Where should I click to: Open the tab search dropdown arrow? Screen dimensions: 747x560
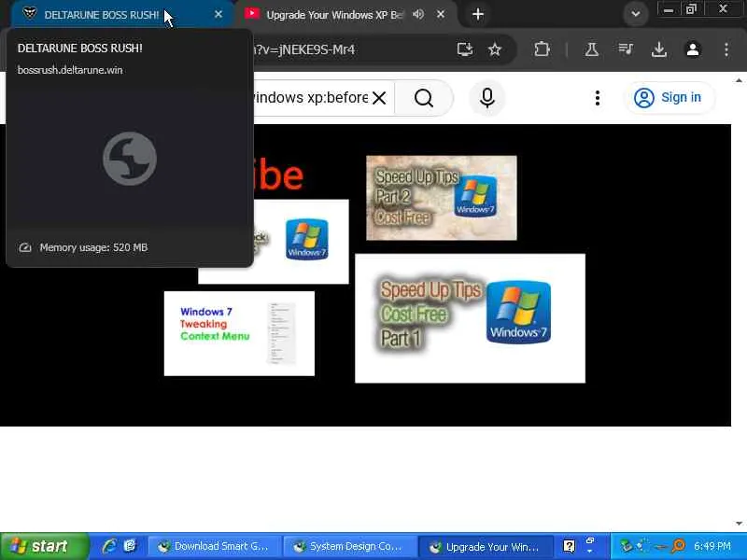pyautogui.click(x=636, y=14)
